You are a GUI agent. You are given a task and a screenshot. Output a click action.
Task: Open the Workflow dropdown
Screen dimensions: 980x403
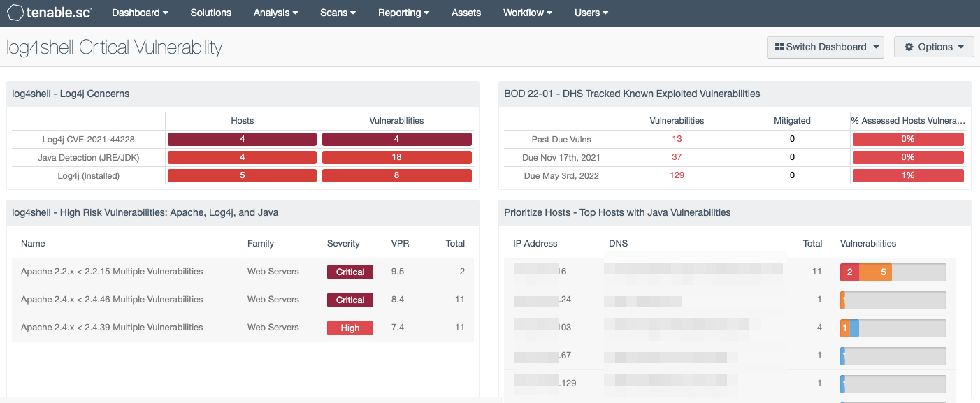[x=528, y=13]
